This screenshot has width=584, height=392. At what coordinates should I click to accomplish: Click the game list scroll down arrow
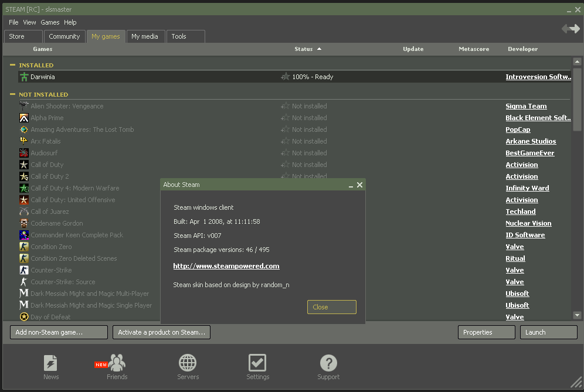577,315
